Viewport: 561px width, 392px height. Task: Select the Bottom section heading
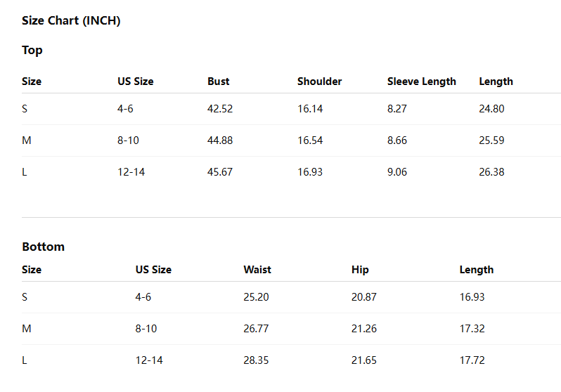(44, 247)
